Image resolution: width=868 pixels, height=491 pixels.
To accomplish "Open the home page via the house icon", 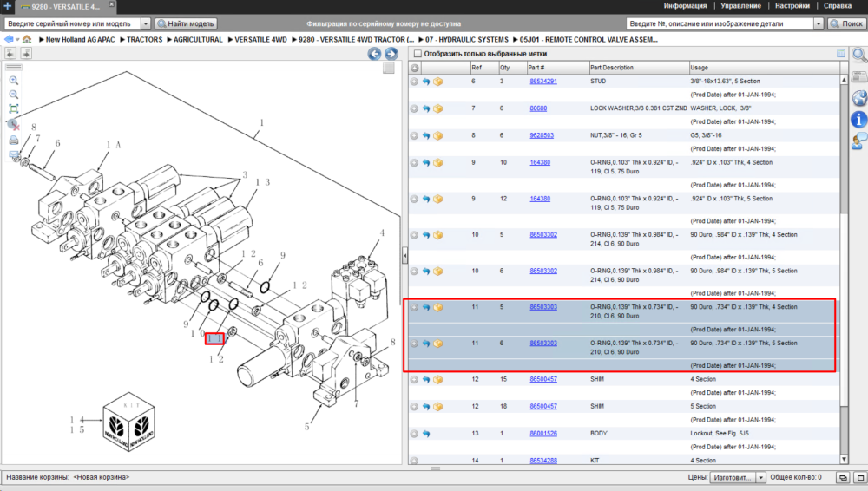I will click(x=27, y=39).
